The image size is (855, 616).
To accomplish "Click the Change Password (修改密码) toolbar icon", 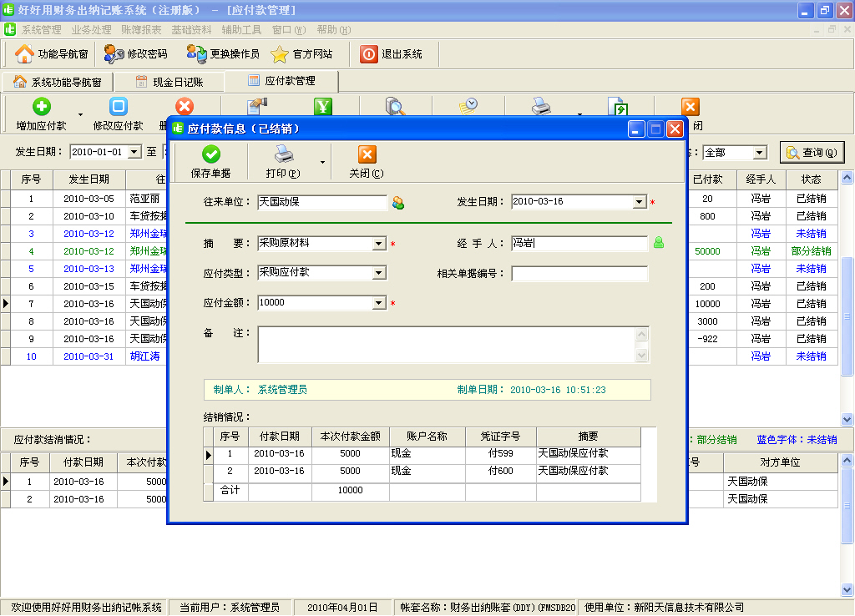I will [114, 54].
